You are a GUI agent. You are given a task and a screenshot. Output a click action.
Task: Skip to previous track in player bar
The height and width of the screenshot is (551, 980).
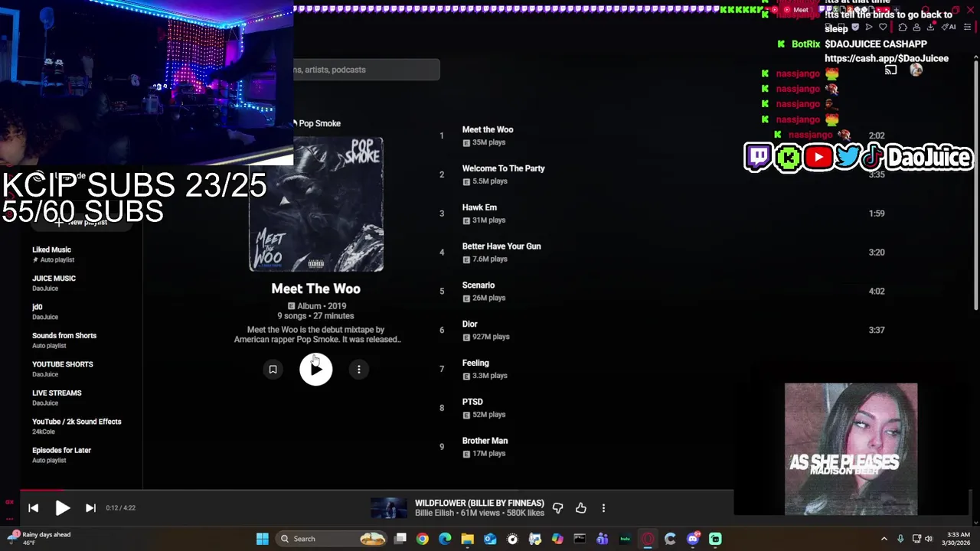point(34,508)
